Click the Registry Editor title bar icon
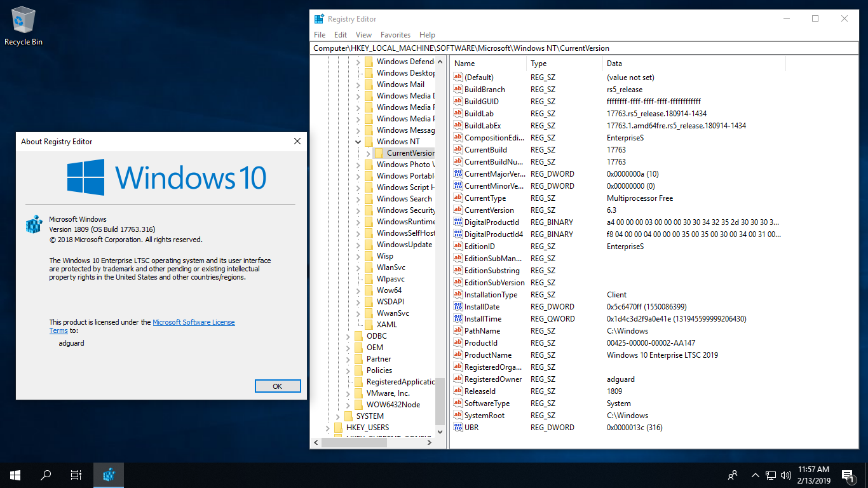The image size is (868, 488). tap(319, 18)
